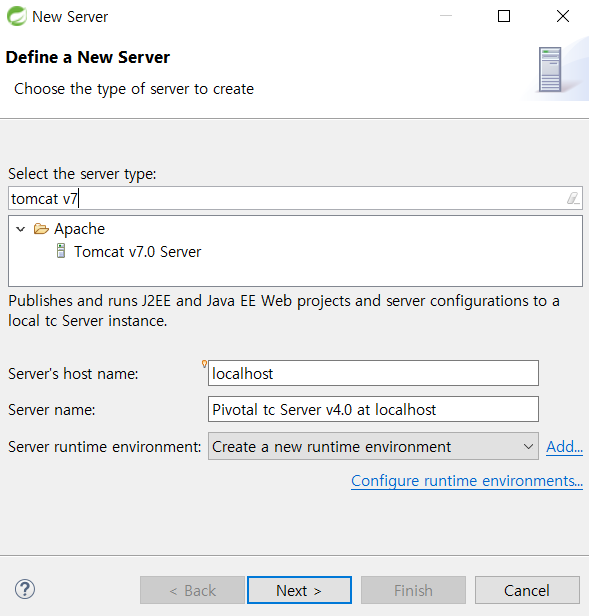Click the Tomcat v7.0 Server icon
Screen dimensions: 589x616
(x=61, y=251)
